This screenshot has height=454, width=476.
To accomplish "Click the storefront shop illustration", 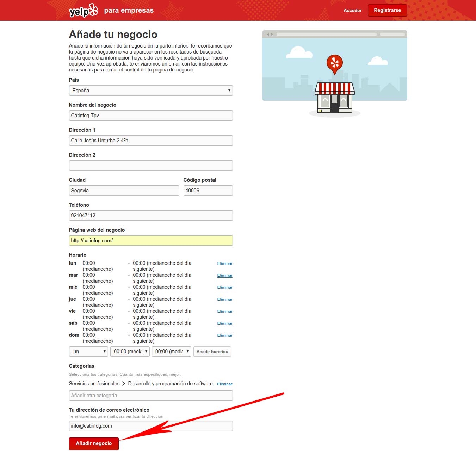I will coord(335,98).
